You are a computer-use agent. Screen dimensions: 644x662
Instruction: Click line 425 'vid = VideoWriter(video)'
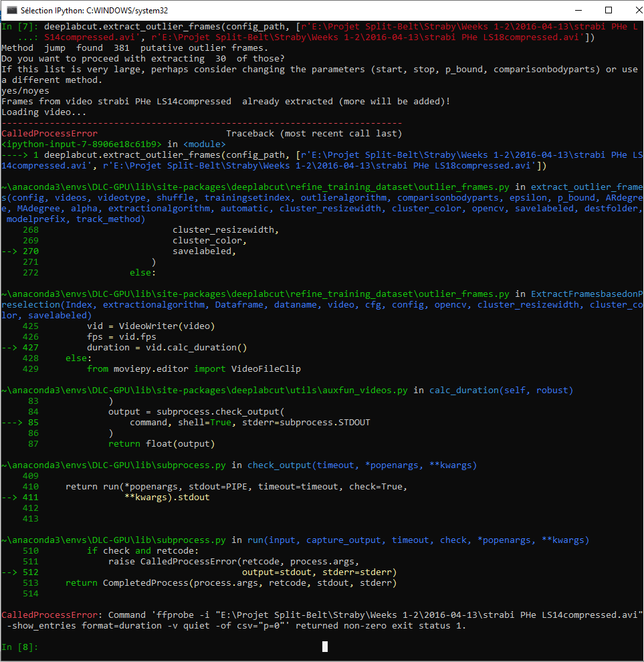[118, 326]
